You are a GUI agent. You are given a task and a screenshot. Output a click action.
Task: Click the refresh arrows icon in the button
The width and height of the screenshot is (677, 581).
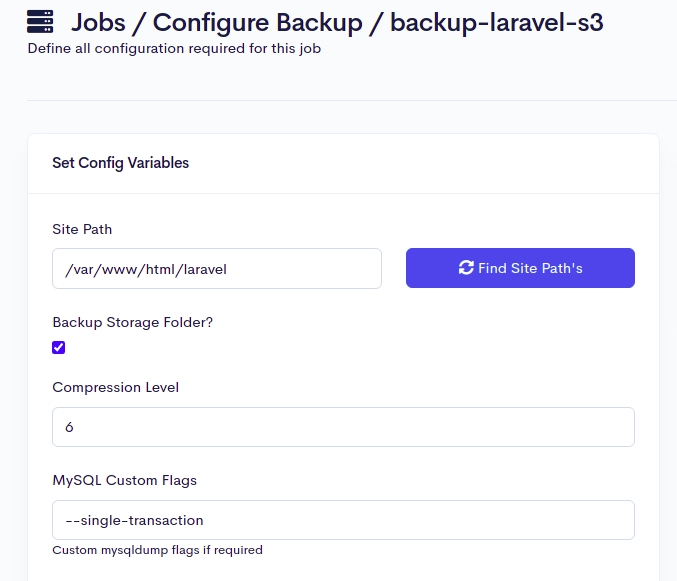(x=466, y=268)
